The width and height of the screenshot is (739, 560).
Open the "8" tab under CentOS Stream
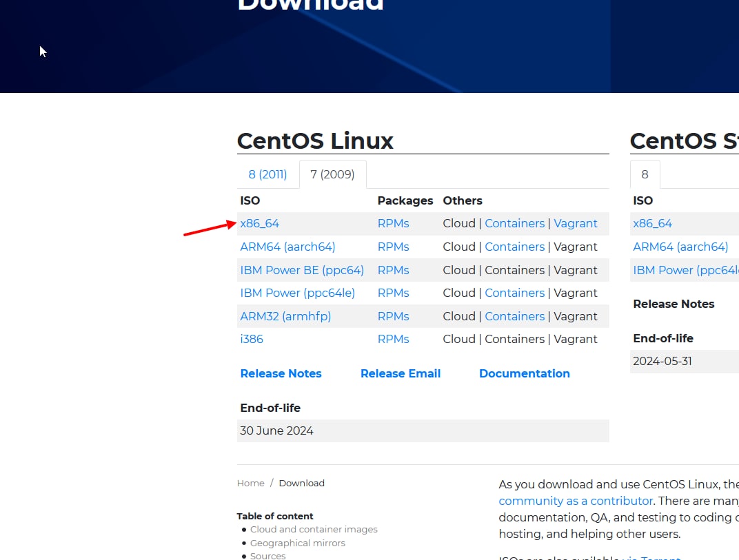[645, 174]
